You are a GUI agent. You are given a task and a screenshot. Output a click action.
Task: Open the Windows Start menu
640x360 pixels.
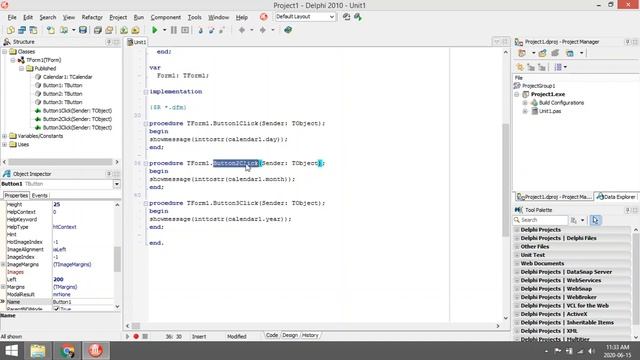click(x=11, y=351)
